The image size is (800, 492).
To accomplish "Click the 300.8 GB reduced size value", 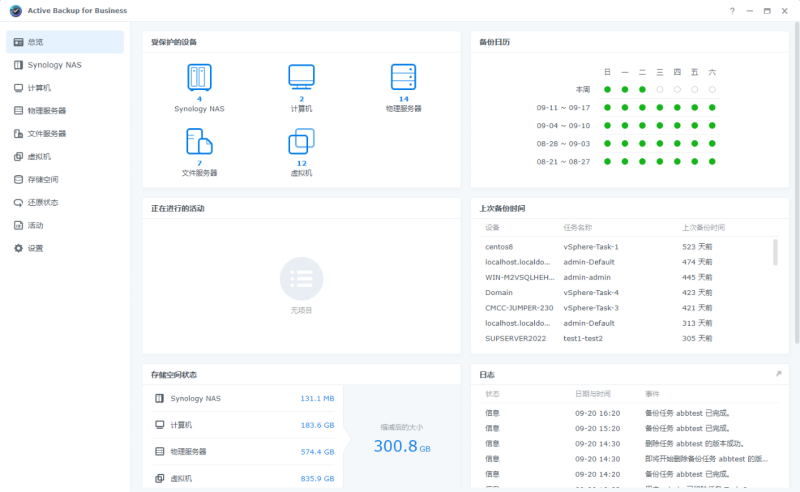I will [x=402, y=446].
